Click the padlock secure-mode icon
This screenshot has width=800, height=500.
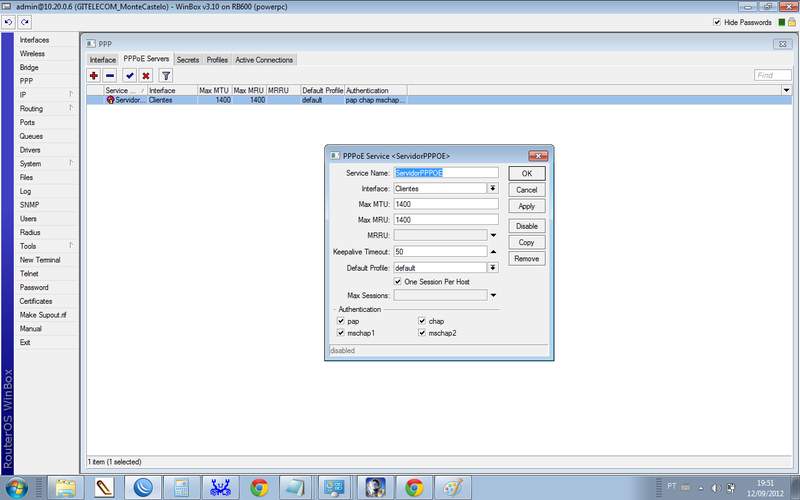[791, 22]
